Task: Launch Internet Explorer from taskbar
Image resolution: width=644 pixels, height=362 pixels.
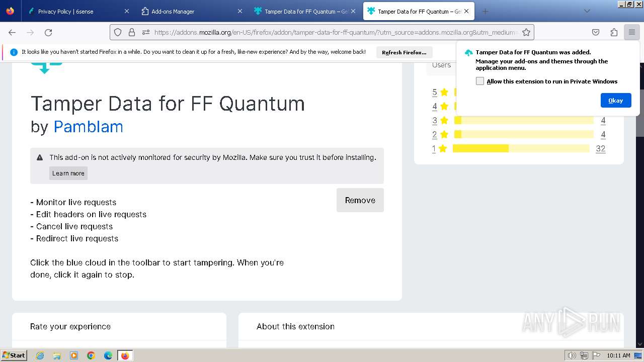Action: (40, 355)
